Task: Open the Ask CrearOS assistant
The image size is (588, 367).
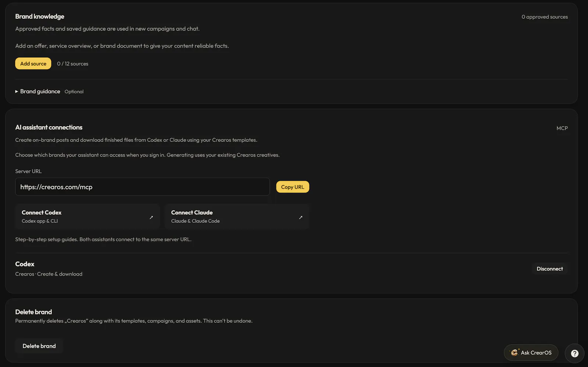Action: tap(531, 353)
